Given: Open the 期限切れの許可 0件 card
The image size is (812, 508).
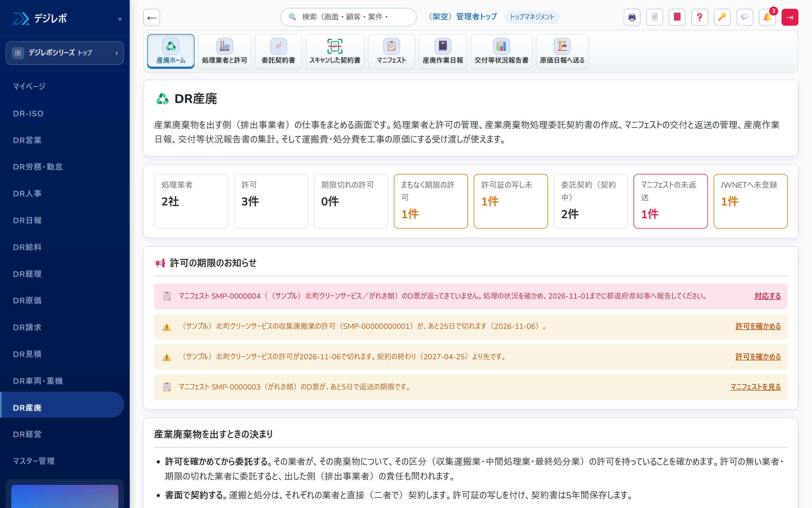Looking at the screenshot, I should (x=351, y=201).
